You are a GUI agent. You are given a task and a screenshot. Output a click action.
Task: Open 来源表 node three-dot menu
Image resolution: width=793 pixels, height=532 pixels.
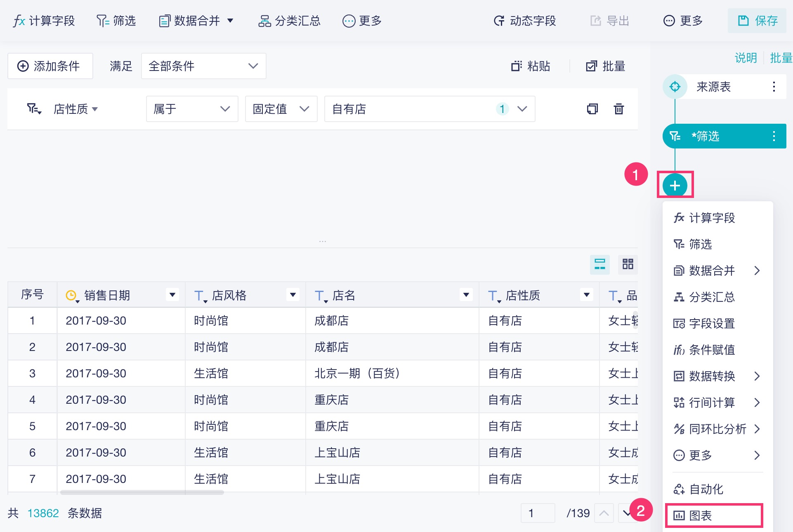point(774,87)
